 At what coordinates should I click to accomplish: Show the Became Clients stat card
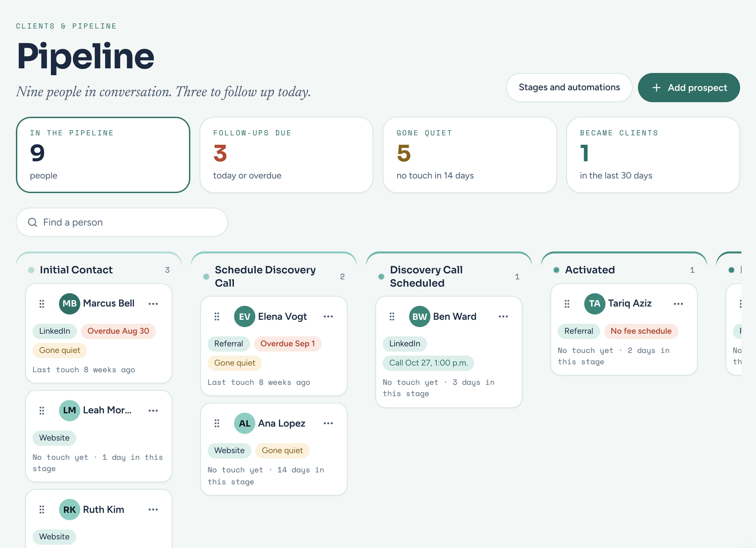click(653, 155)
